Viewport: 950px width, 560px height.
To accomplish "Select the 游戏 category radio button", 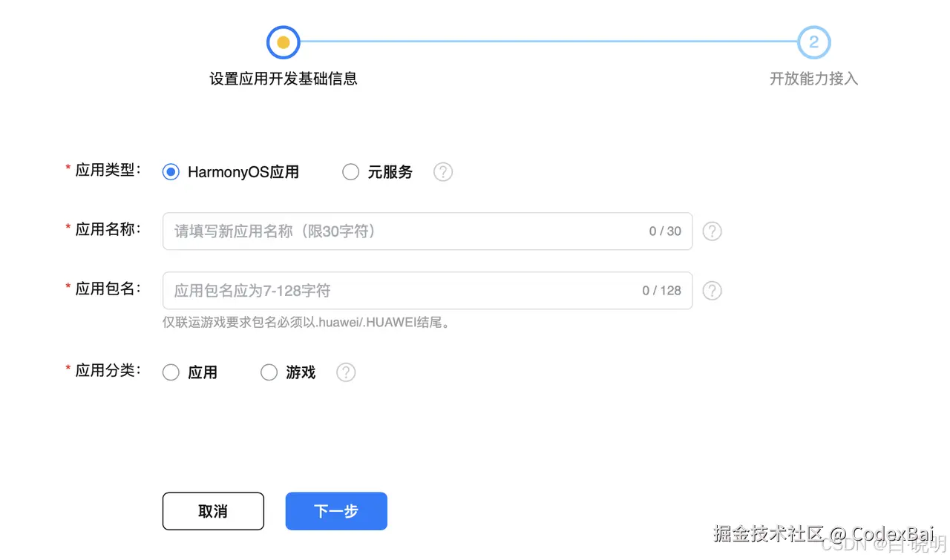I will pos(269,372).
